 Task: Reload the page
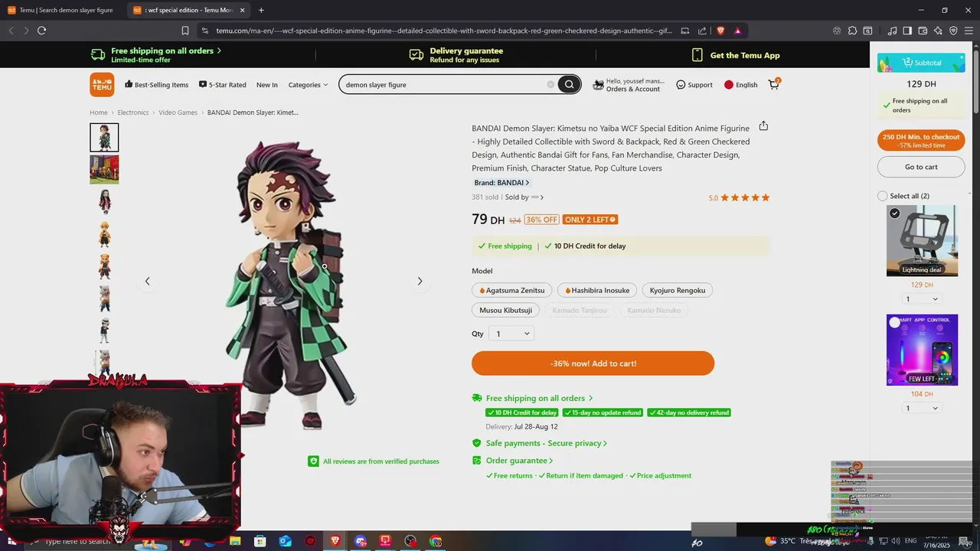pyautogui.click(x=41, y=31)
